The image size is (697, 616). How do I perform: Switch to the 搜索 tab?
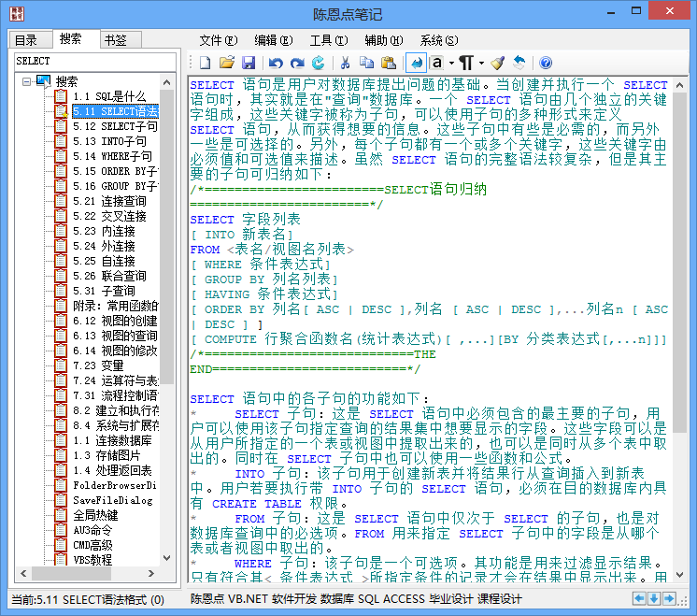pyautogui.click(x=76, y=38)
